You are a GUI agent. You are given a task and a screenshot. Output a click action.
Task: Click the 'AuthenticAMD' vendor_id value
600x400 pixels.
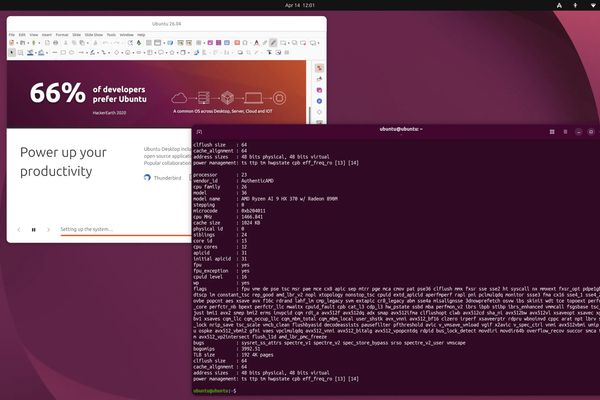pos(257,181)
